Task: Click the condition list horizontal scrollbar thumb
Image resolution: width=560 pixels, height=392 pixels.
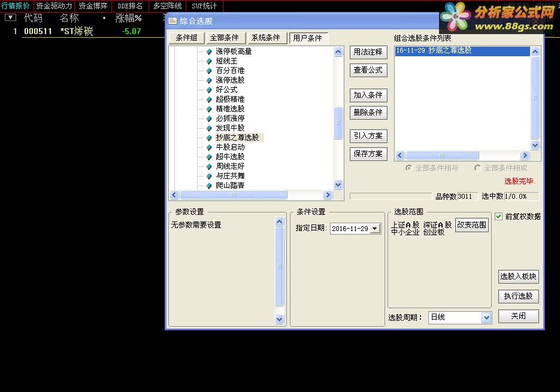Action: coord(442,155)
